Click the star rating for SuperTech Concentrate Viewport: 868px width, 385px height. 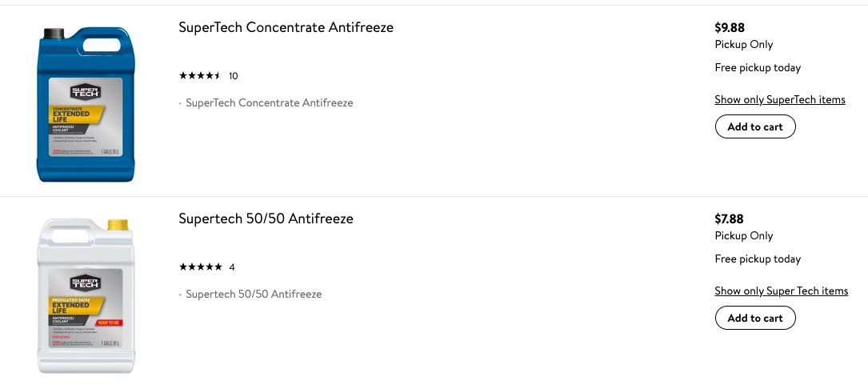pyautogui.click(x=199, y=76)
